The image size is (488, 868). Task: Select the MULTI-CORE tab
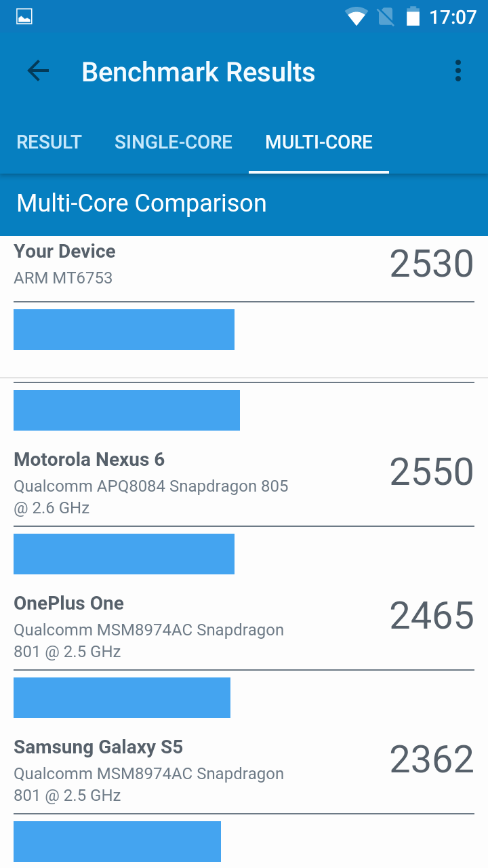pyautogui.click(x=319, y=142)
